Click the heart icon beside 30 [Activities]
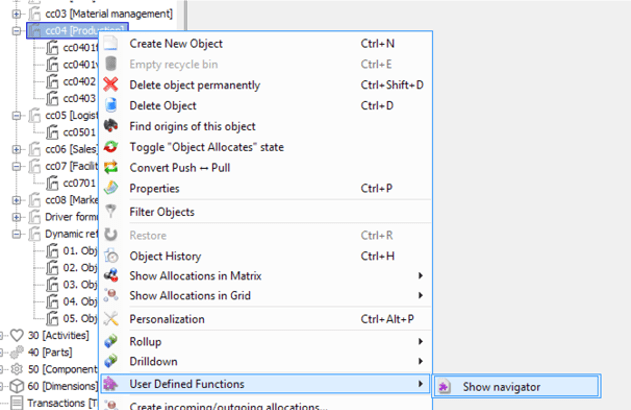 17,335
